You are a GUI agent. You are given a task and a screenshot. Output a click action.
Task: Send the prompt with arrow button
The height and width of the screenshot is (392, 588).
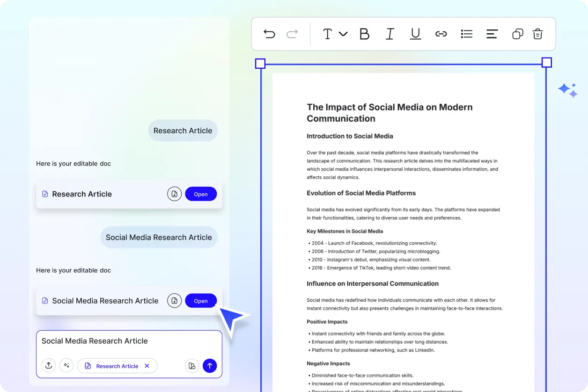pos(210,366)
